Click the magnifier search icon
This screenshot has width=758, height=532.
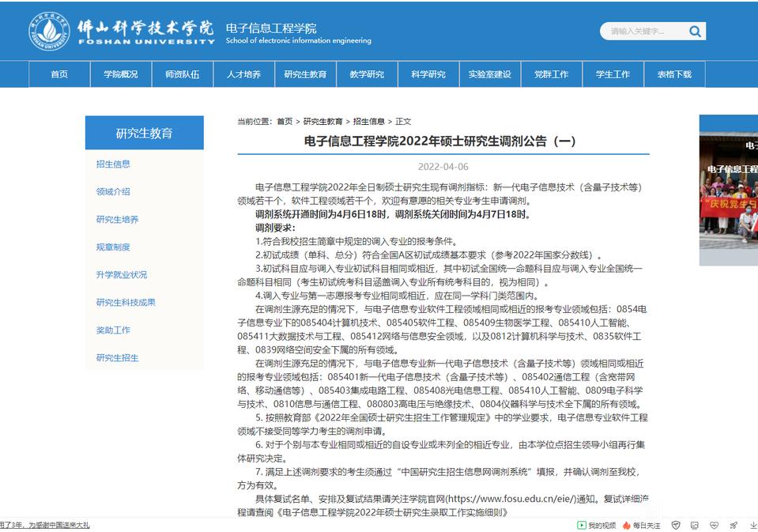coord(695,31)
